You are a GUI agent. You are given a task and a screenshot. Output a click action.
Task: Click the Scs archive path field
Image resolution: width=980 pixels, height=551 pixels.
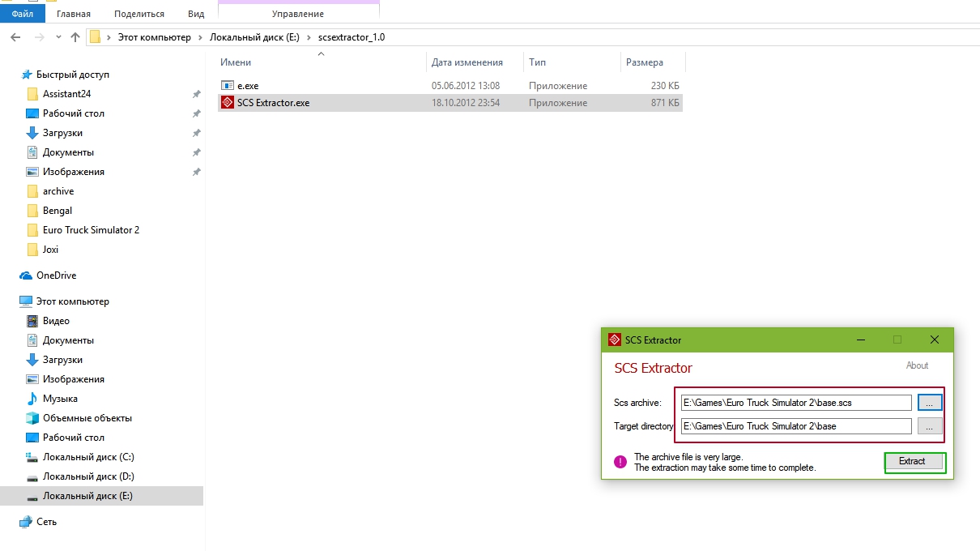coord(796,403)
